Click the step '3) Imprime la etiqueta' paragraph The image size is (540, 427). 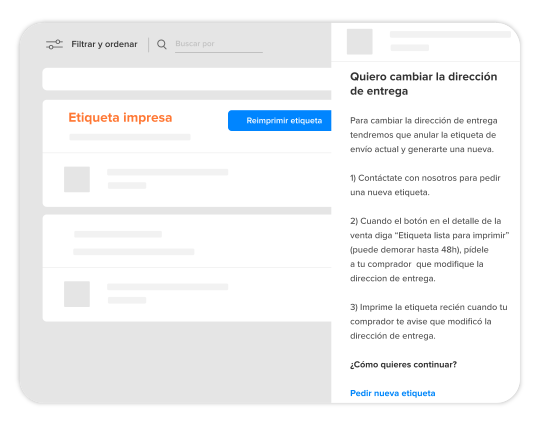(428, 321)
